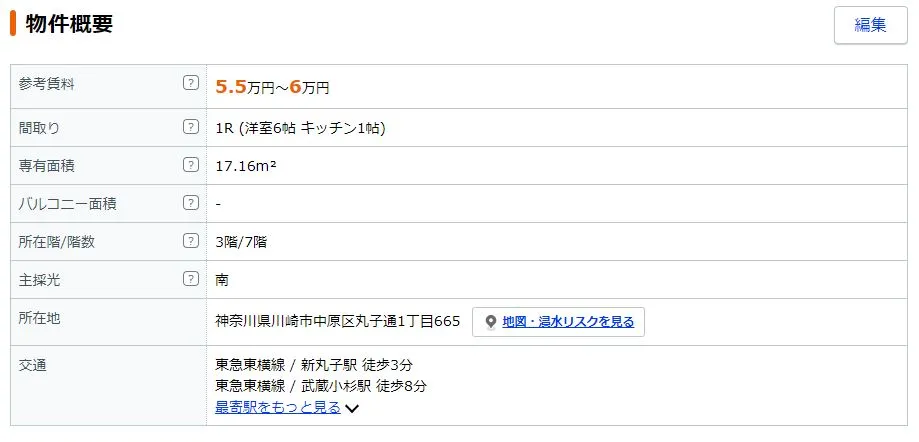Click the chevron after 最寄駅をもっと見る
Viewport: 919px width, 442px height.
click(352, 408)
